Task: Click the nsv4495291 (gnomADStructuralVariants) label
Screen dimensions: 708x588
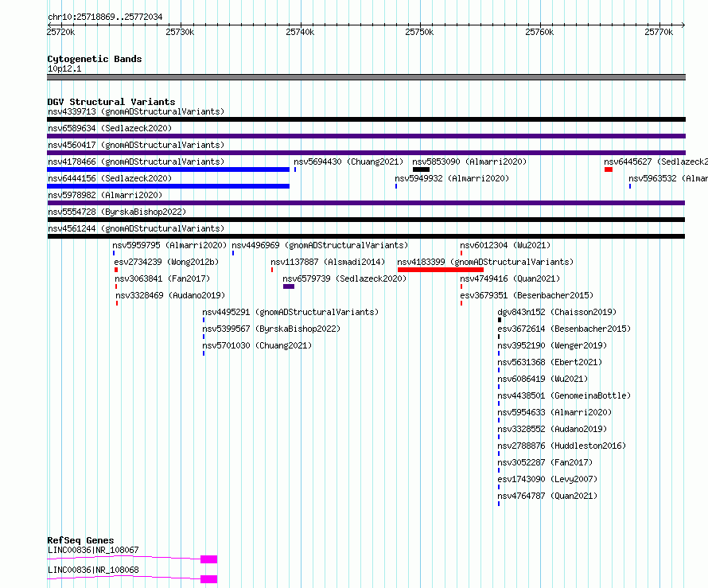Action: point(290,312)
